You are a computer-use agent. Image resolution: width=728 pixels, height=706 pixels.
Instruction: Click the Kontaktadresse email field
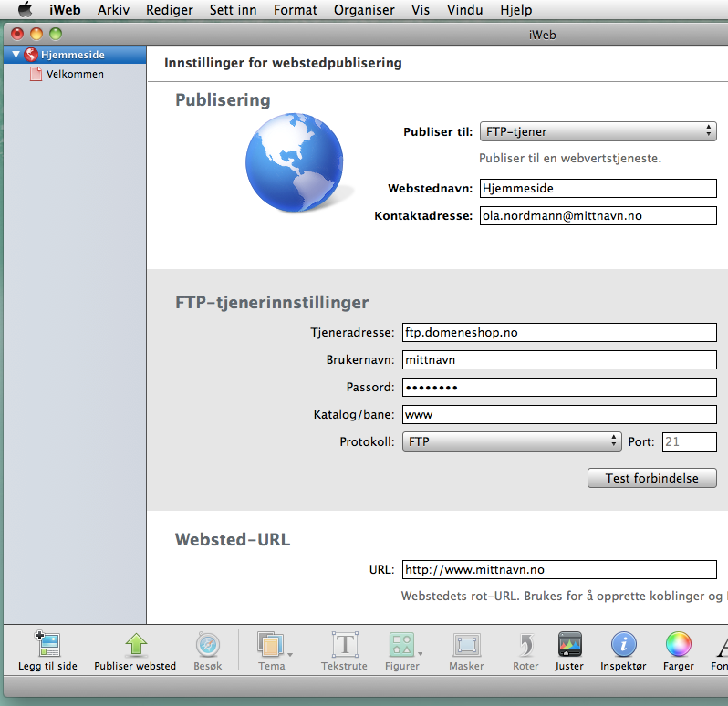pyautogui.click(x=598, y=215)
